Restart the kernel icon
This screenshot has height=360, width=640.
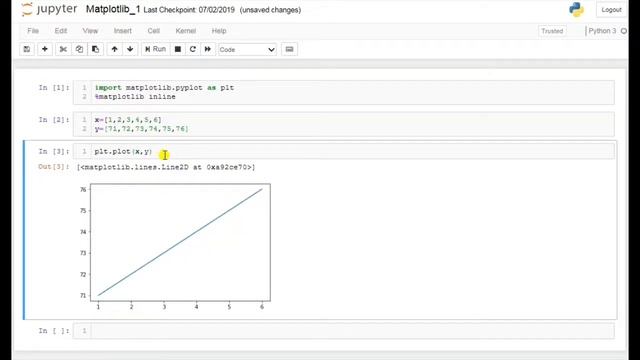point(193,49)
